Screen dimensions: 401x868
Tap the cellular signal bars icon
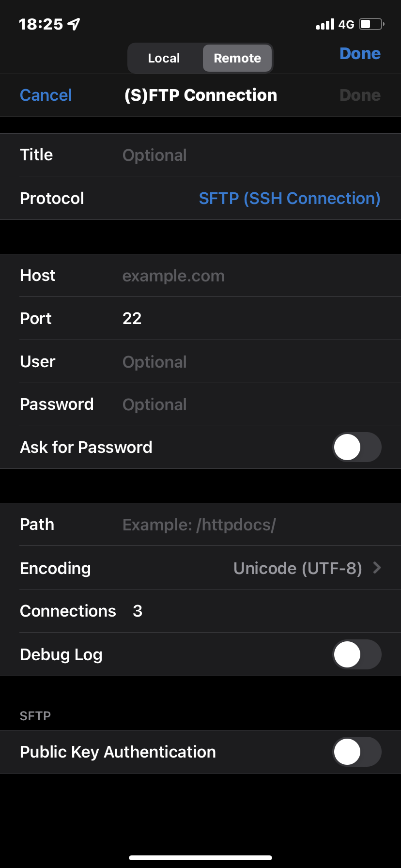[x=325, y=24]
